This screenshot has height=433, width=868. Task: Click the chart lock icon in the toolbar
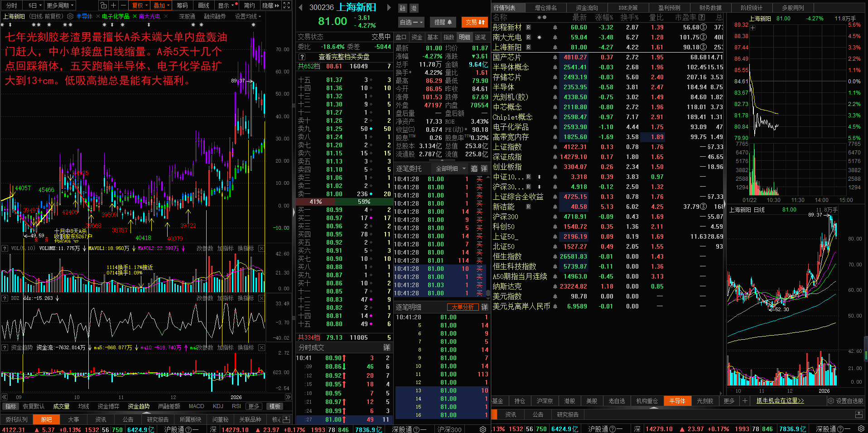pyautogui.click(x=103, y=5)
